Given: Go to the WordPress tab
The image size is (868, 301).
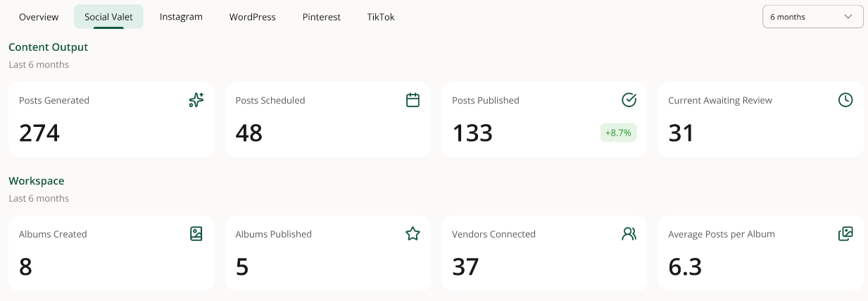Looking at the screenshot, I should pos(253,17).
